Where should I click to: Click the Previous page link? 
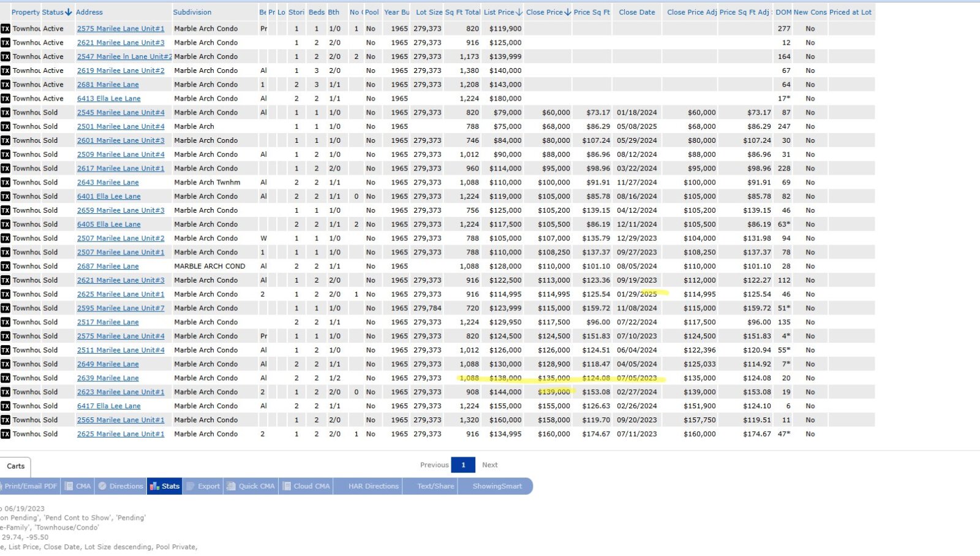[x=434, y=465]
